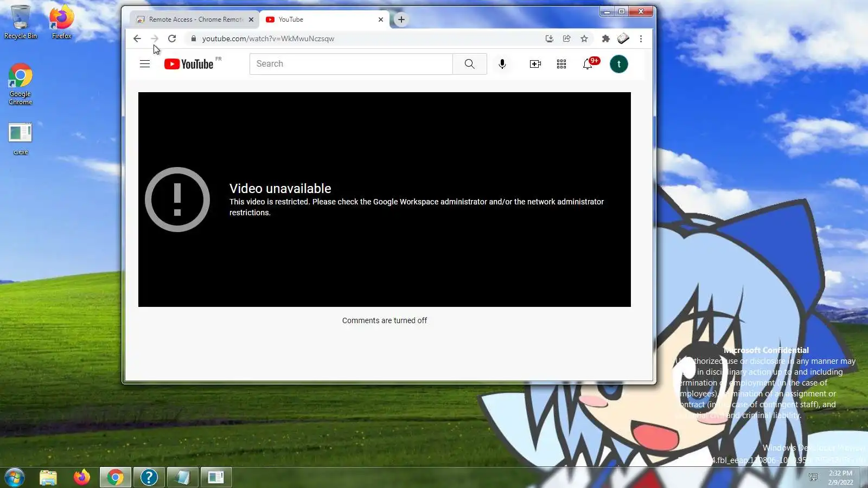Screen dimensions: 868x488
Task: Focus the YouTube Search box
Action: pos(351,64)
